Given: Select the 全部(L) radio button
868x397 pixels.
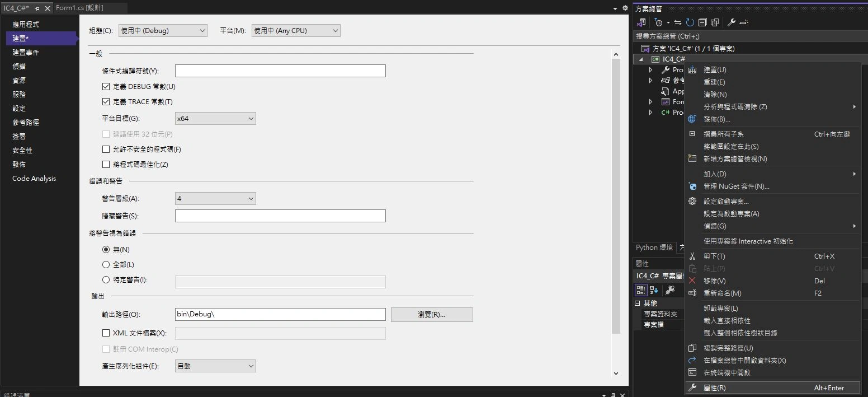Looking at the screenshot, I should coord(106,264).
